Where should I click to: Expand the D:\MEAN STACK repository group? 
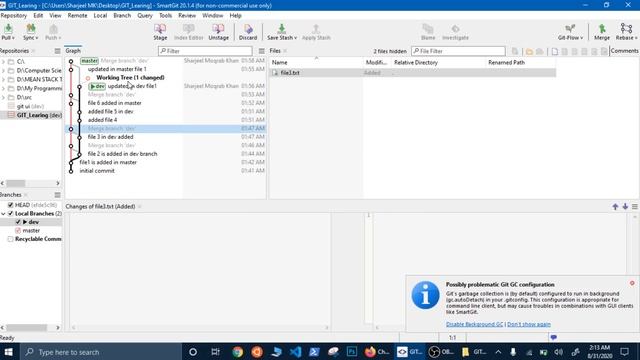click(x=3, y=80)
